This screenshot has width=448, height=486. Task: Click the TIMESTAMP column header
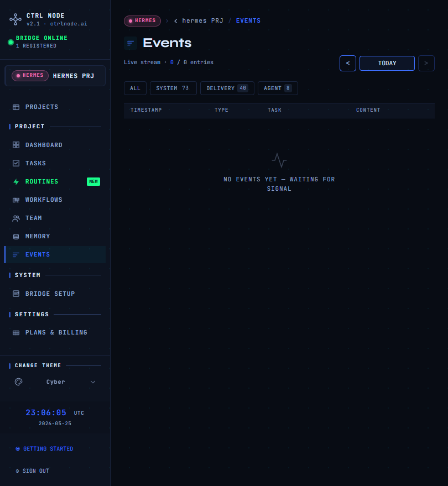point(146,110)
